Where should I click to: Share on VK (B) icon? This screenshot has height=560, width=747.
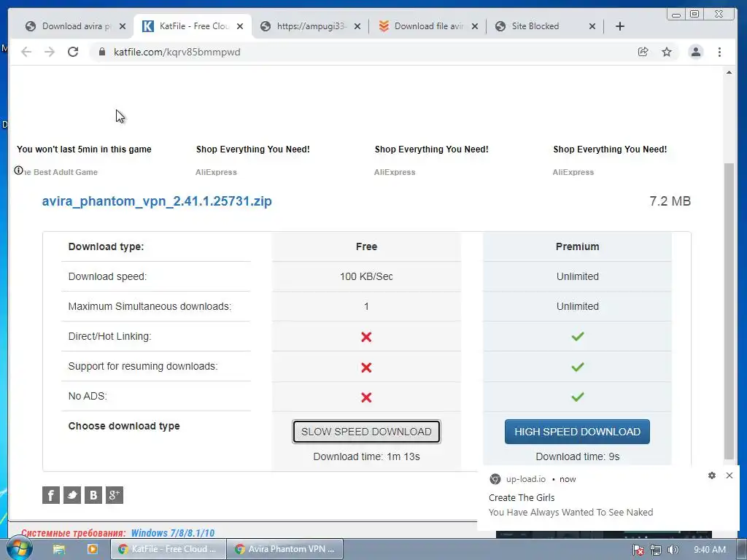pyautogui.click(x=93, y=495)
